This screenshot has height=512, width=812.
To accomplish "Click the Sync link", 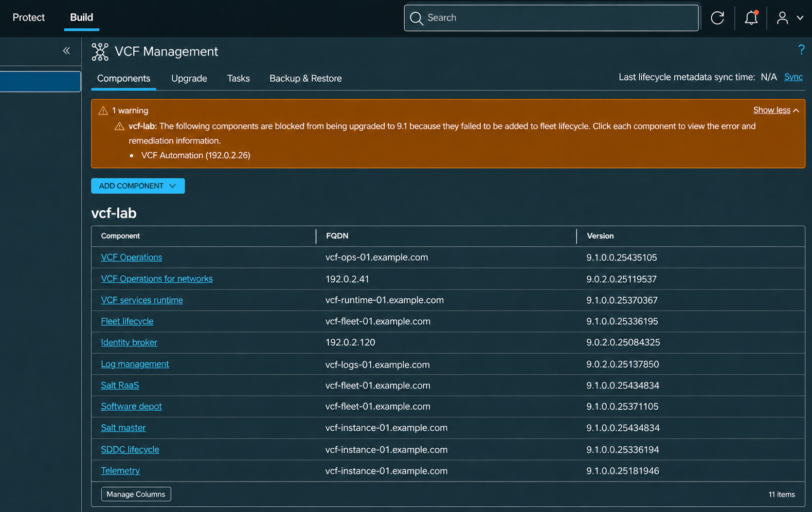I will coord(793,77).
